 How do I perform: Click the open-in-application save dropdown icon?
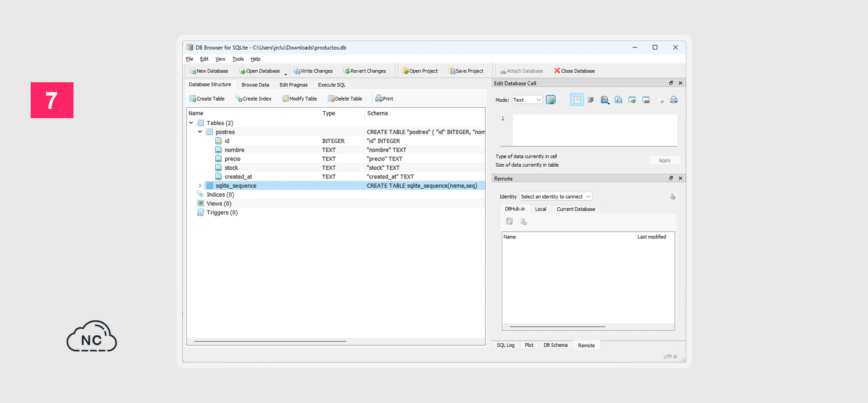click(x=605, y=100)
